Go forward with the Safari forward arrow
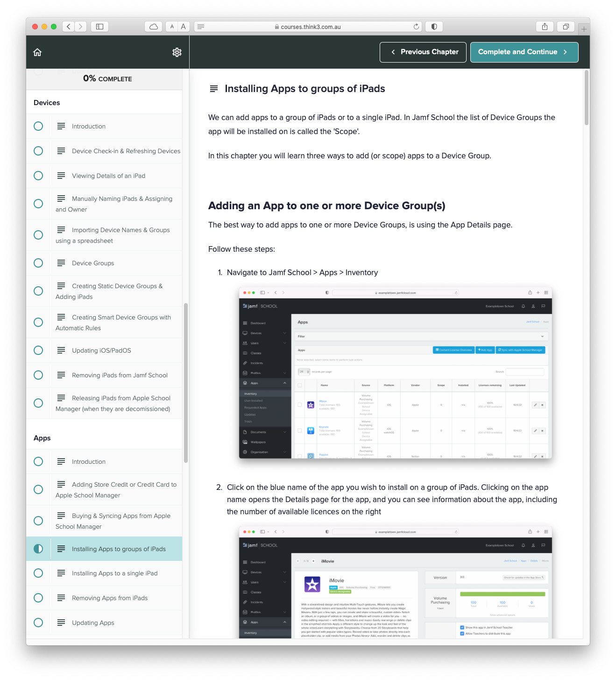Image resolution: width=616 pixels, height=680 pixels. coord(81,27)
